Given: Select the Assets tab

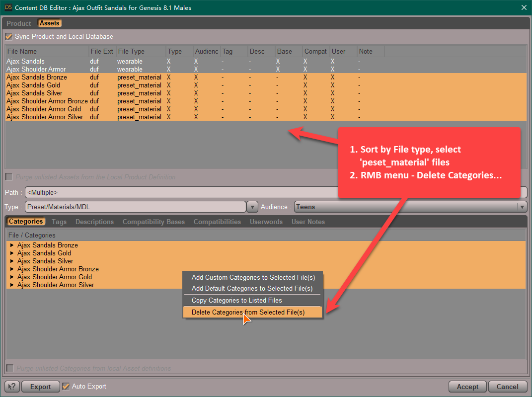Looking at the screenshot, I should 49,23.
